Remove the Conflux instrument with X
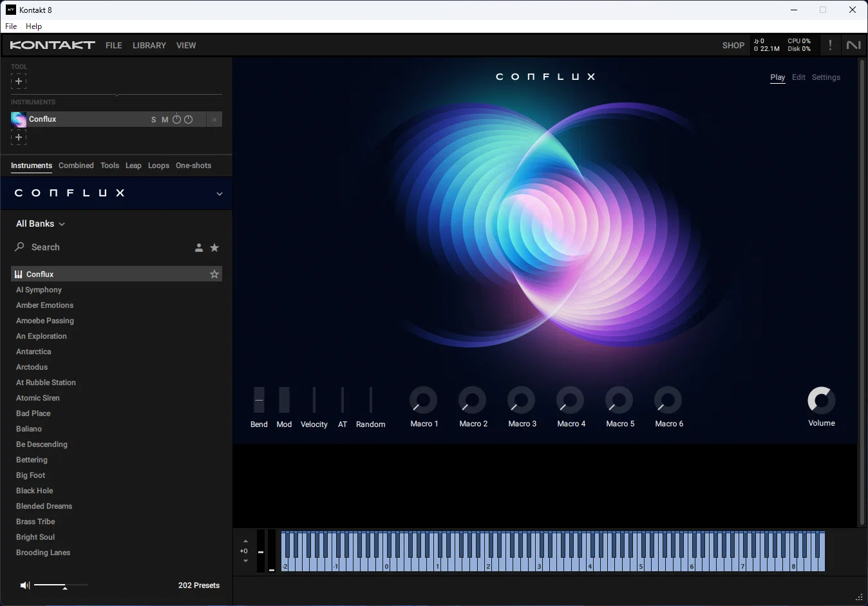Viewport: 868px width, 606px height. (x=214, y=120)
